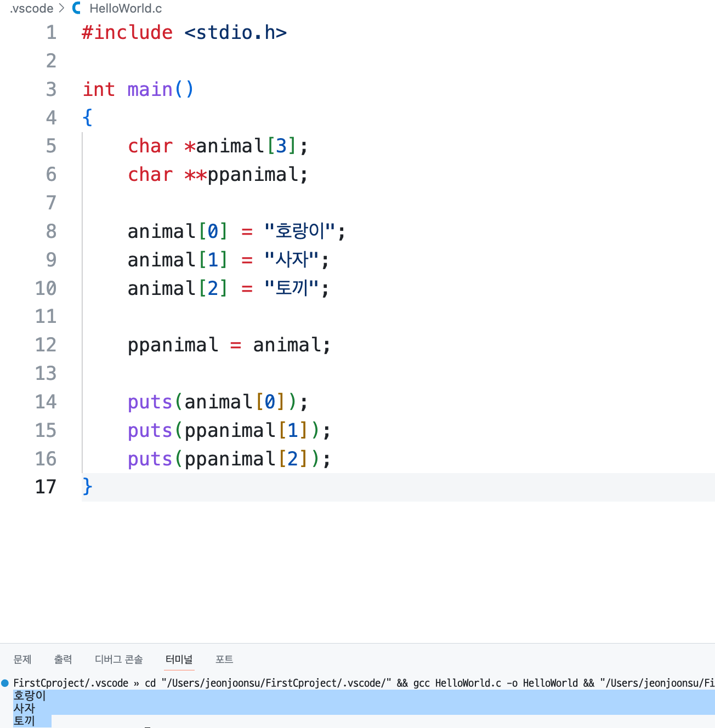Click the "호랑이" string literal
Screen dimensions: 715x728
point(299,231)
